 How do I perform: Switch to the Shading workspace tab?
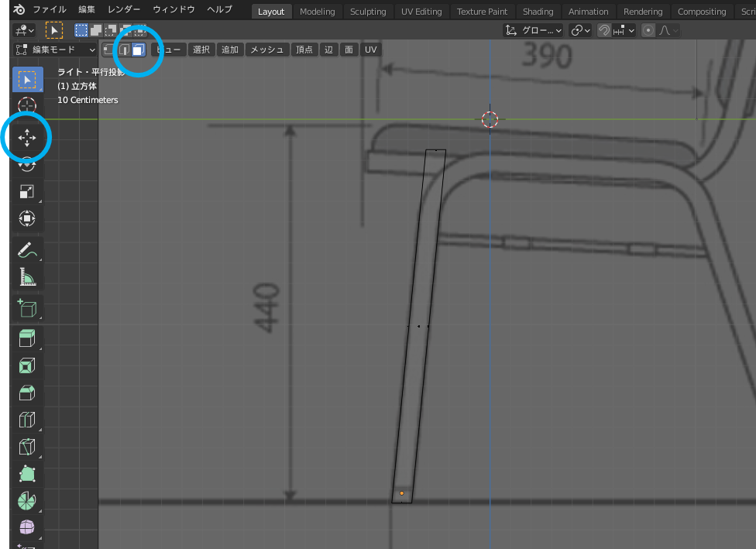coord(538,12)
